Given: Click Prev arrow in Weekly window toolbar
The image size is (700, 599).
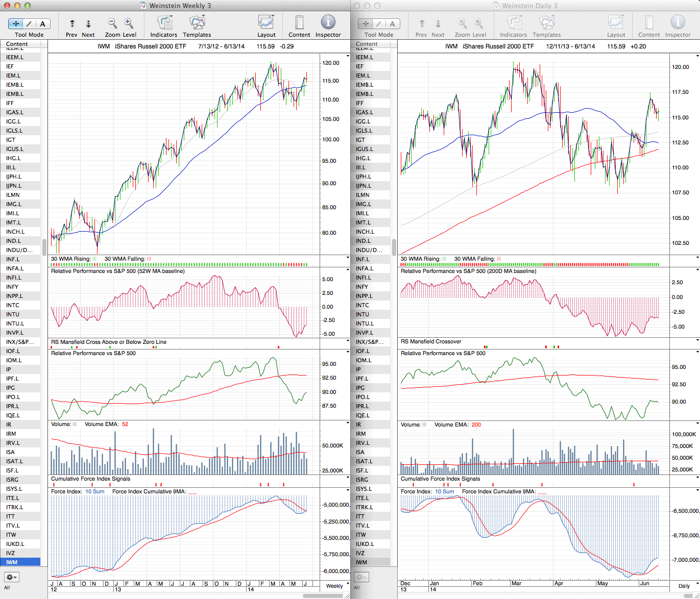Looking at the screenshot, I should 72,24.
